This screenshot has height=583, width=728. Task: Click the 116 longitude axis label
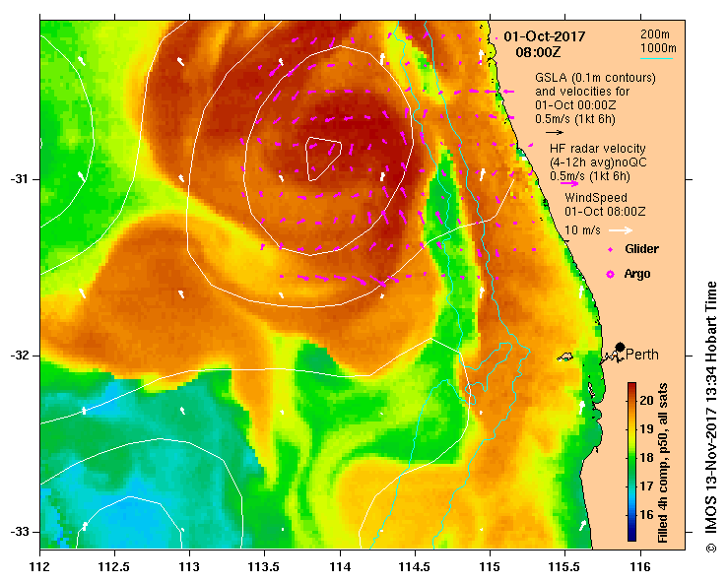coord(640,567)
